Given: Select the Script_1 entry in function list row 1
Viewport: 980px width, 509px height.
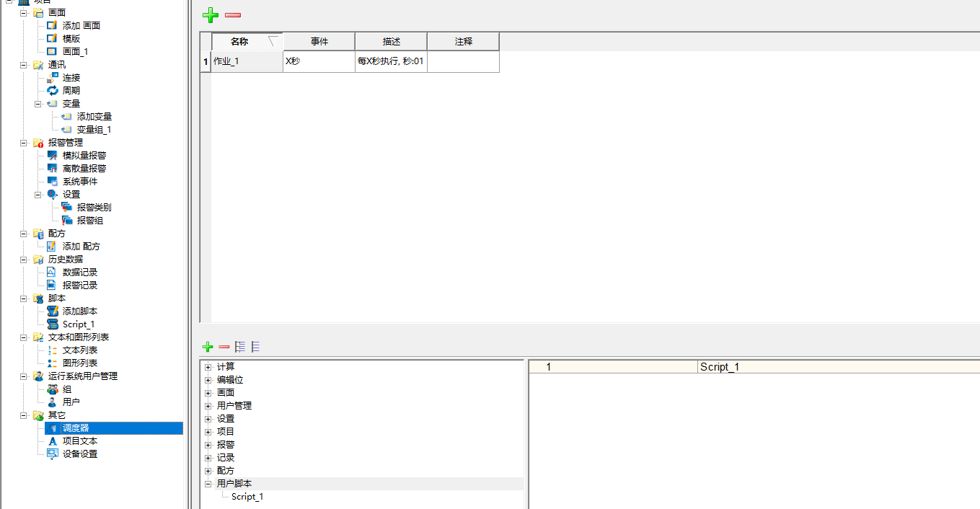Looking at the screenshot, I should (720, 367).
